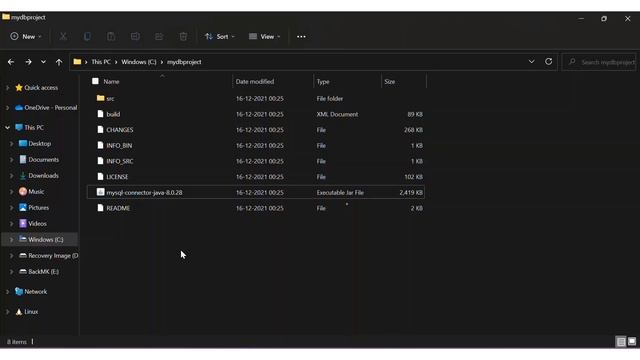Select the INFO_SRC file
The height and width of the screenshot is (360, 640).
coord(120,161)
